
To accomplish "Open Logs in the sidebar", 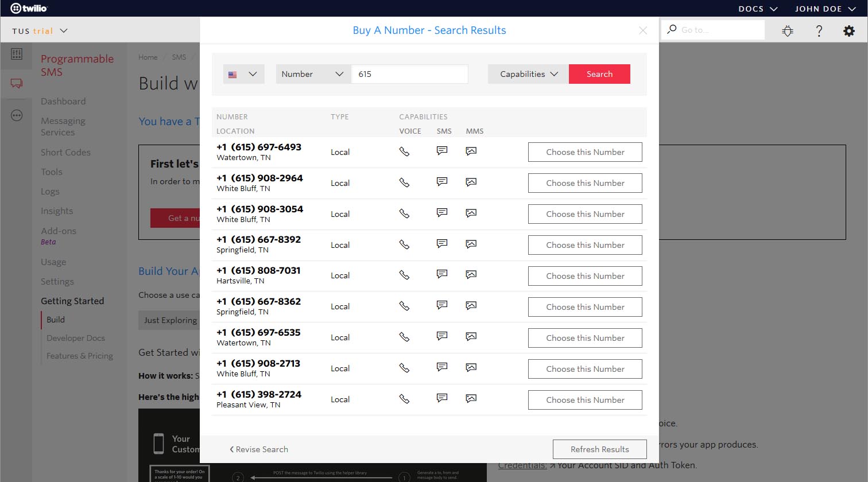I will click(50, 192).
